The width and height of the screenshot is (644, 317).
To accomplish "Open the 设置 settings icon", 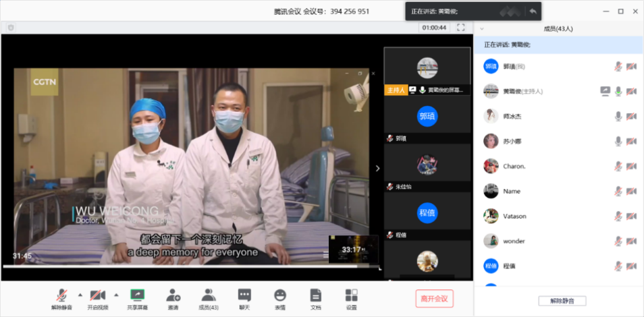I will point(351,299).
